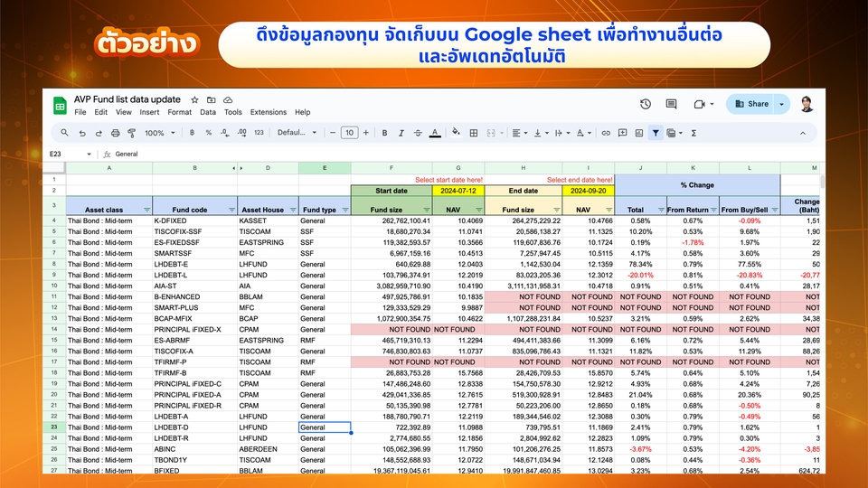Open the vertical align dropdown
This screenshot has height=488, width=868.
pyautogui.click(x=541, y=133)
